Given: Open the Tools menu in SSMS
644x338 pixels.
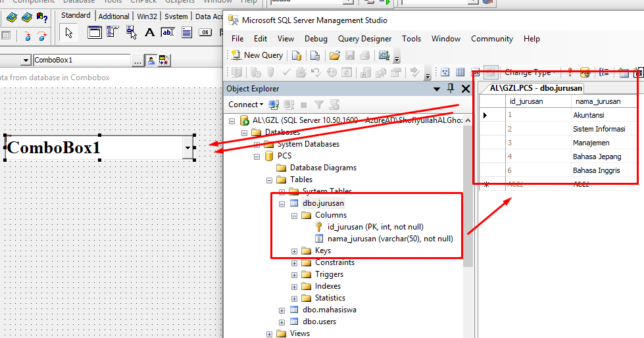Looking at the screenshot, I should pyautogui.click(x=412, y=39).
